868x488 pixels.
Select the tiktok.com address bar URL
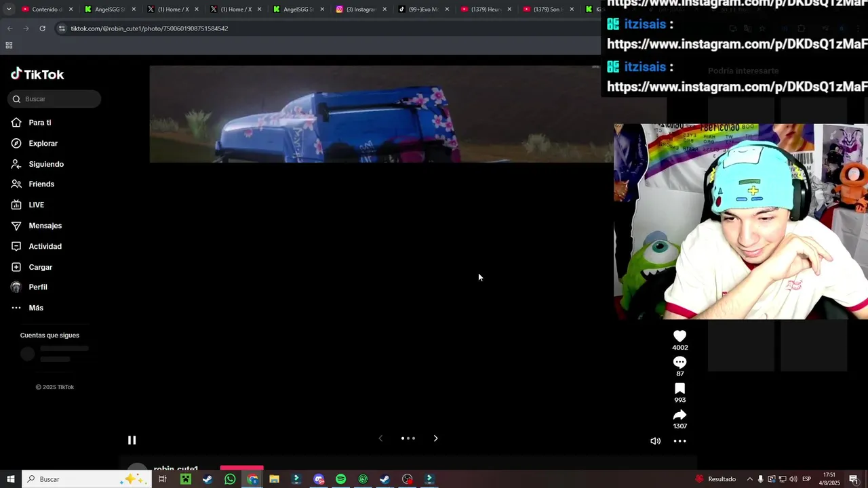pyautogui.click(x=149, y=28)
